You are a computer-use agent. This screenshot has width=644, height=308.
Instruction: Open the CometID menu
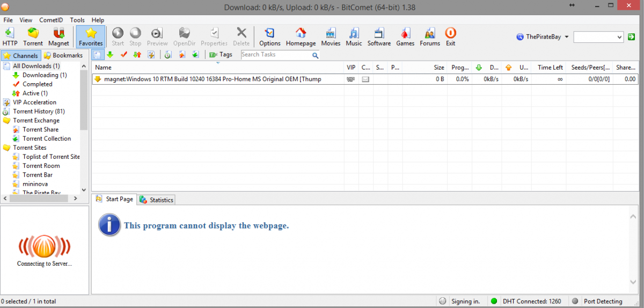pyautogui.click(x=52, y=20)
